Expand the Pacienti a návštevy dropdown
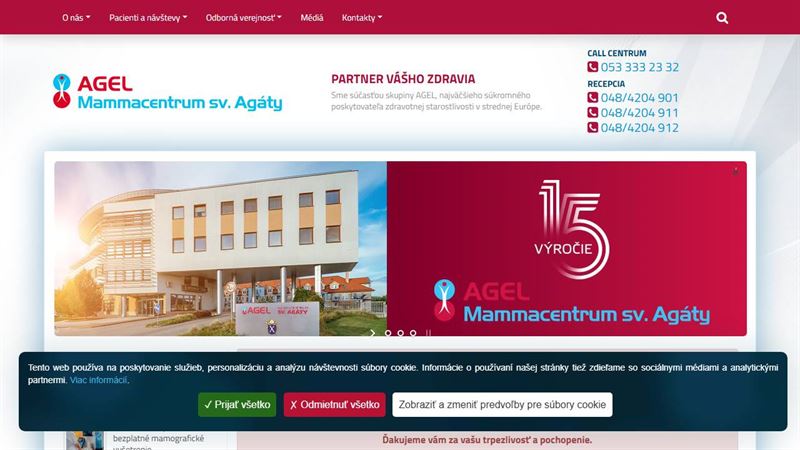Screen dimensions: 800x450 pyautogui.click(x=148, y=17)
